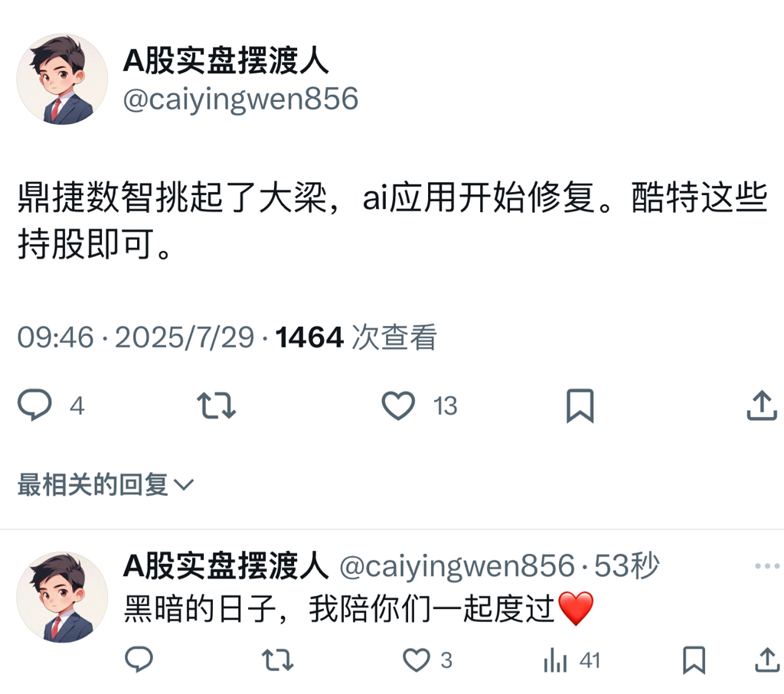This screenshot has width=784, height=694.
Task: Share the main post via upload icon
Action: click(x=762, y=406)
